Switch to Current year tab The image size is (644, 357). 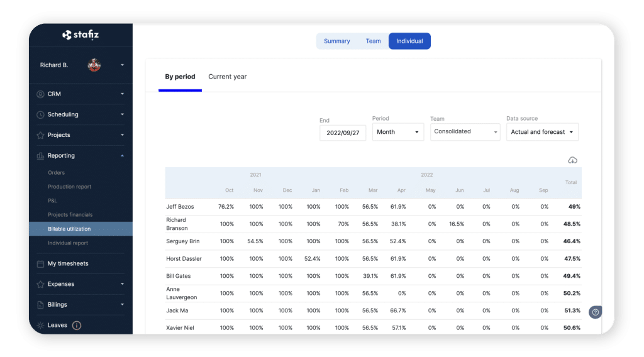[x=227, y=77]
